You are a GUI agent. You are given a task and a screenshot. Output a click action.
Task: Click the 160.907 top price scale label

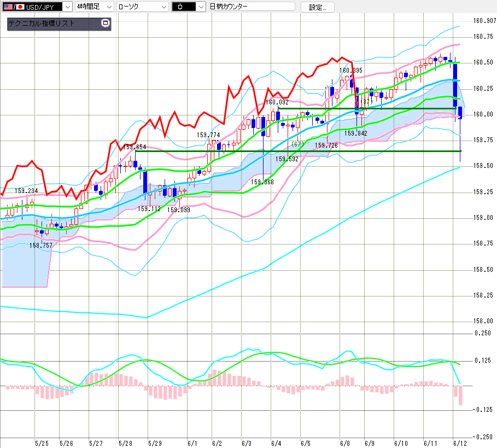click(x=484, y=21)
